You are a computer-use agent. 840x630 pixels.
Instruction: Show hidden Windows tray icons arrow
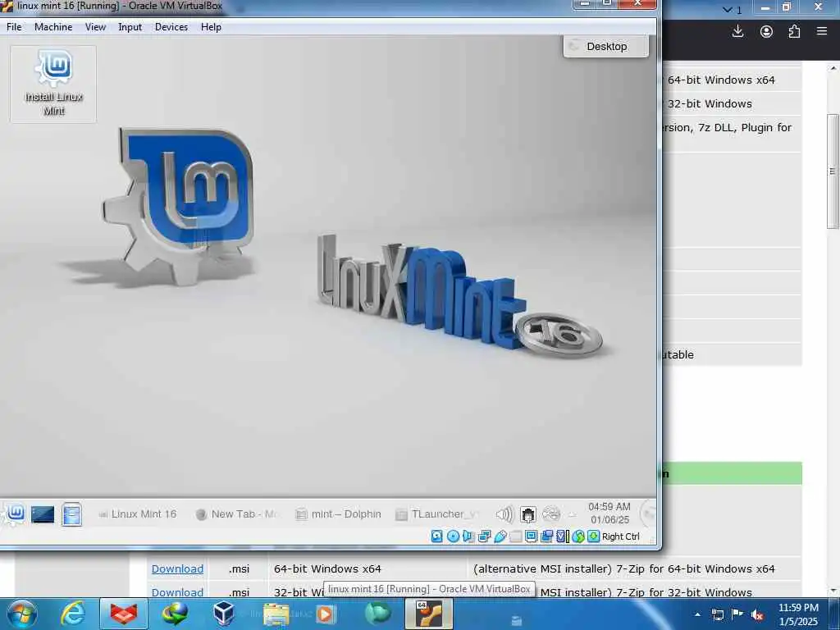point(697,614)
